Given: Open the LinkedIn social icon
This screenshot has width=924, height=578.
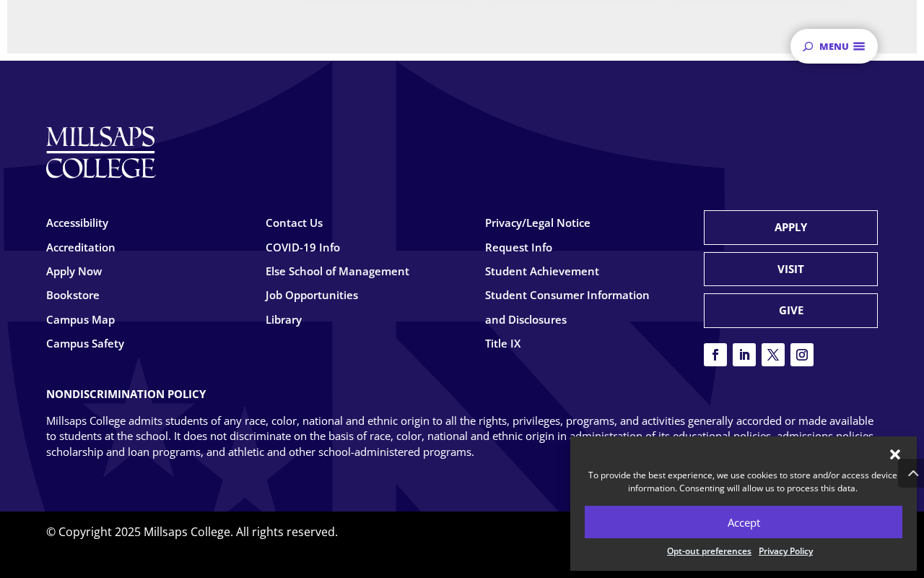Looking at the screenshot, I should (744, 355).
